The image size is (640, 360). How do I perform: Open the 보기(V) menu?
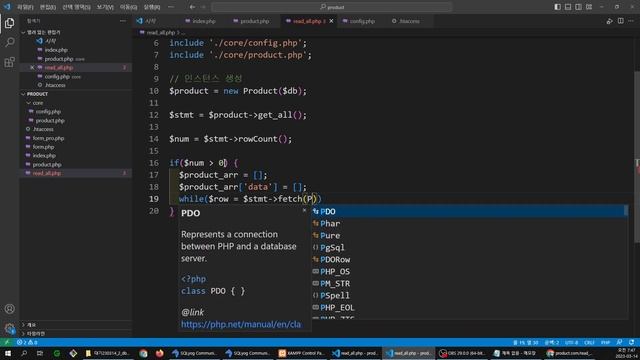[105, 7]
